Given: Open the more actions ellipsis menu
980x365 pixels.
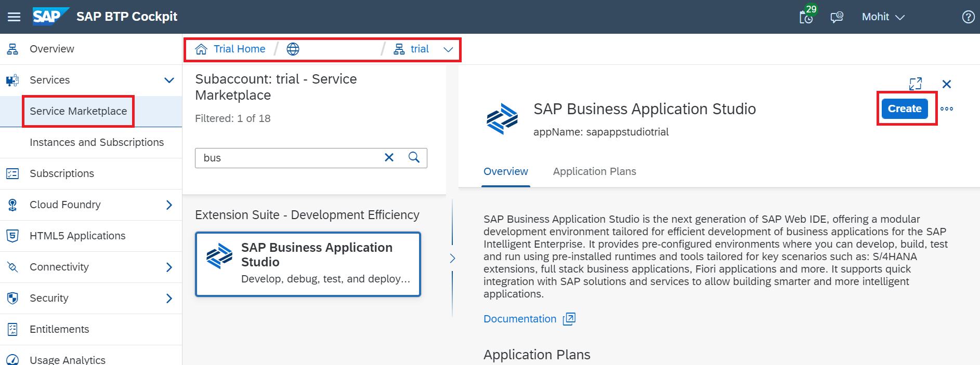Looking at the screenshot, I should (947, 109).
